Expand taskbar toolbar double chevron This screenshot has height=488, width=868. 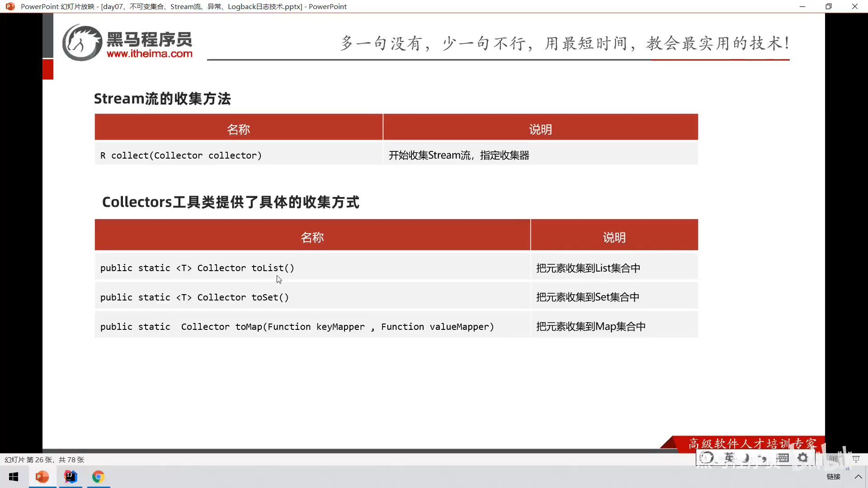[x=847, y=469]
